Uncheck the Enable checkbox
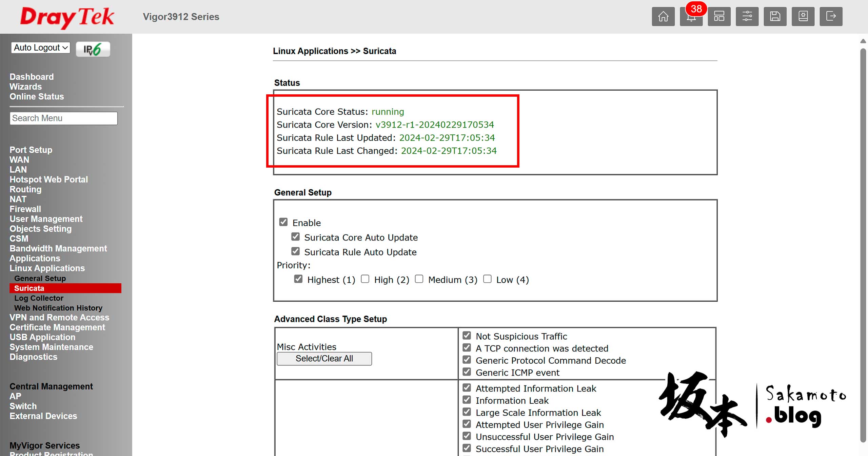Viewport: 868px width, 456px height. click(283, 222)
